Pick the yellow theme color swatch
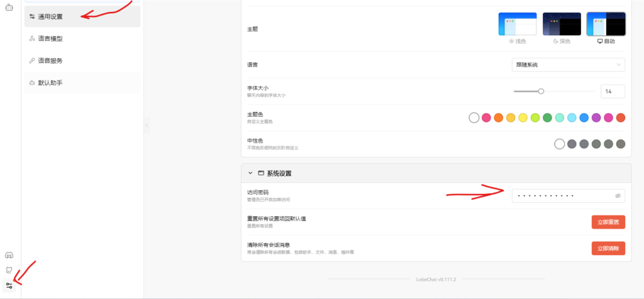Screen dimensions: 644x299 point(523,117)
